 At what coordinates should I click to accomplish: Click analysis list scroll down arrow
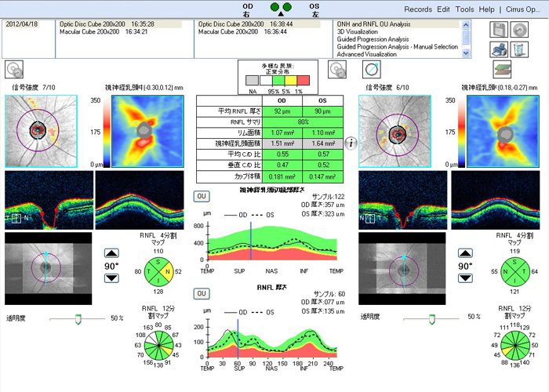tap(466, 53)
